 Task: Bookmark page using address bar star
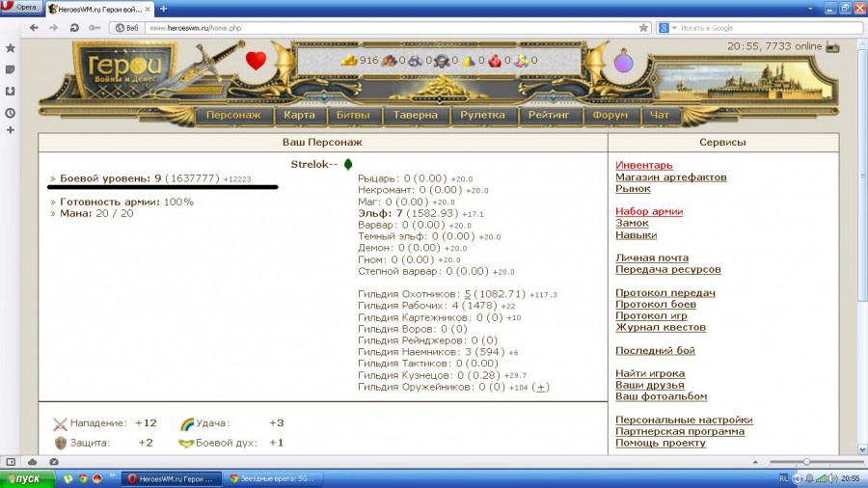point(643,28)
